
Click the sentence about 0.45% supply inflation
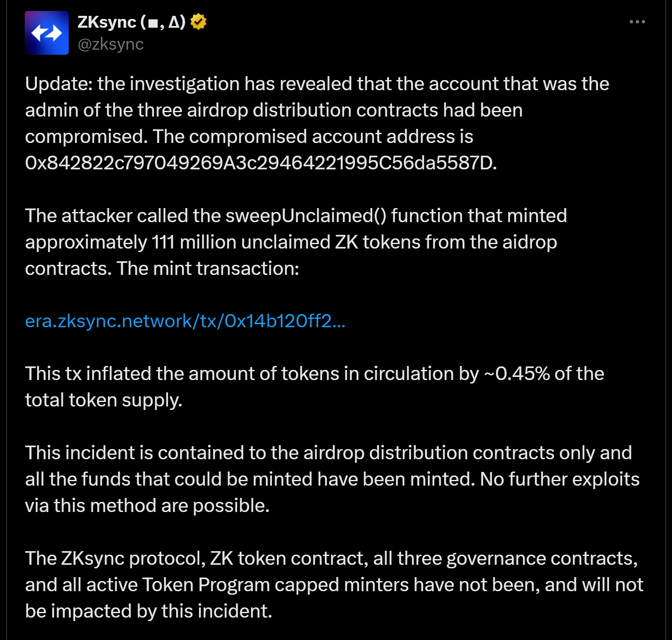[315, 386]
